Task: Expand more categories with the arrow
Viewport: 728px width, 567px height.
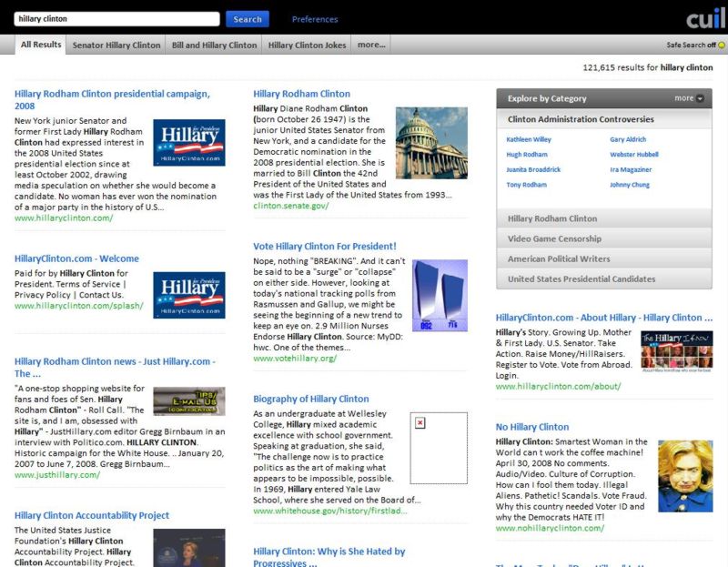Action: click(x=700, y=98)
